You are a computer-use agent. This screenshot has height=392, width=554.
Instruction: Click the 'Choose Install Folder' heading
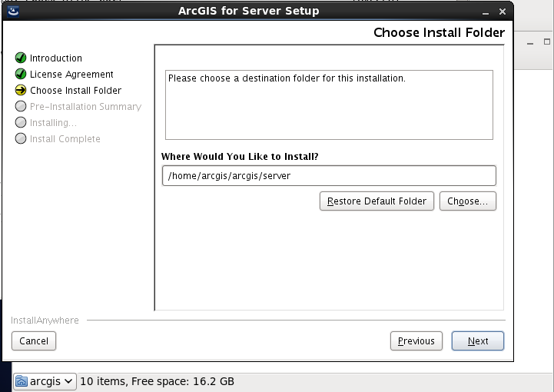click(439, 32)
